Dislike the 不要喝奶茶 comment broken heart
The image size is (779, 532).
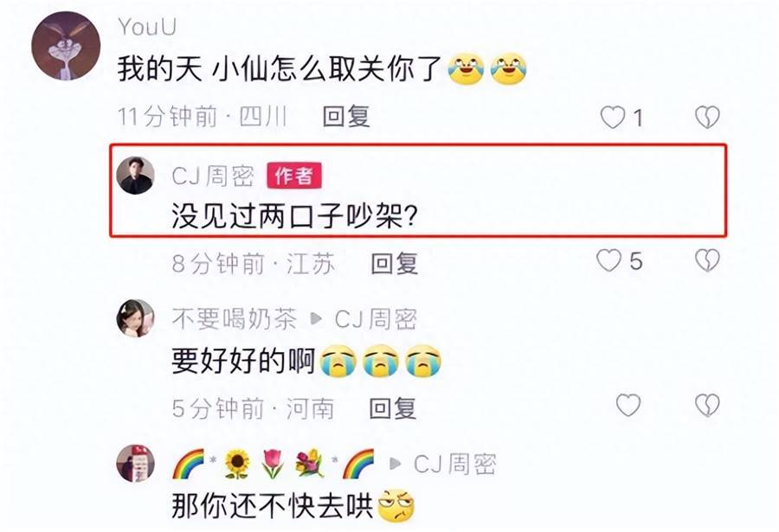pyautogui.click(x=707, y=406)
